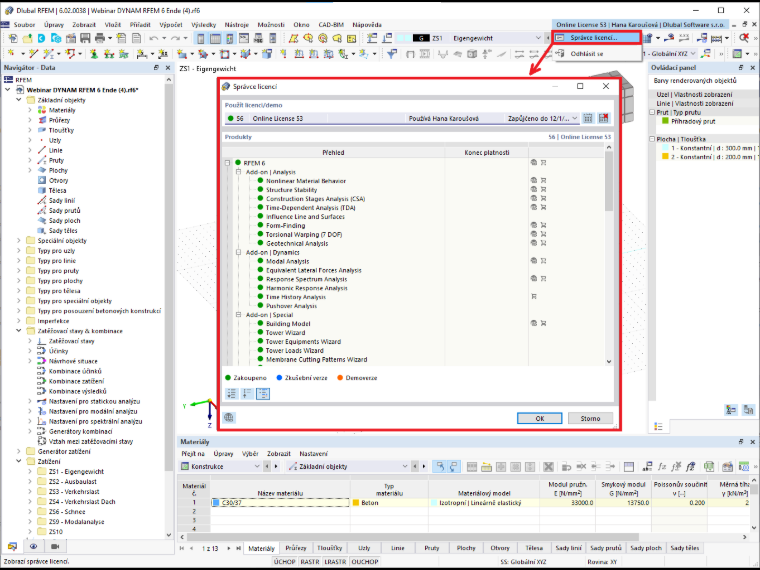The width and height of the screenshot is (760, 570).
Task: Click the globe icon in RFEM 6 row
Action: pos(534,163)
